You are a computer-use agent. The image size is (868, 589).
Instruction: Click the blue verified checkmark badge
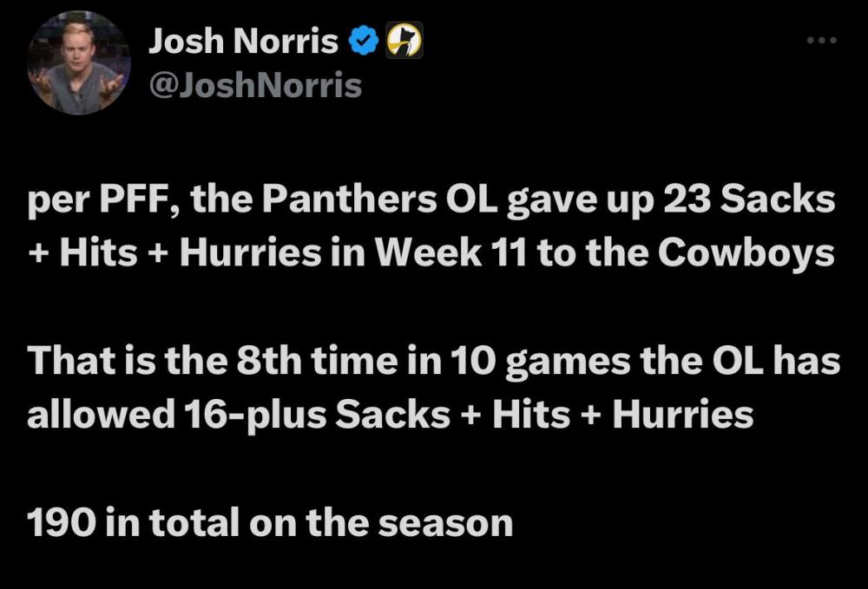coord(361,40)
